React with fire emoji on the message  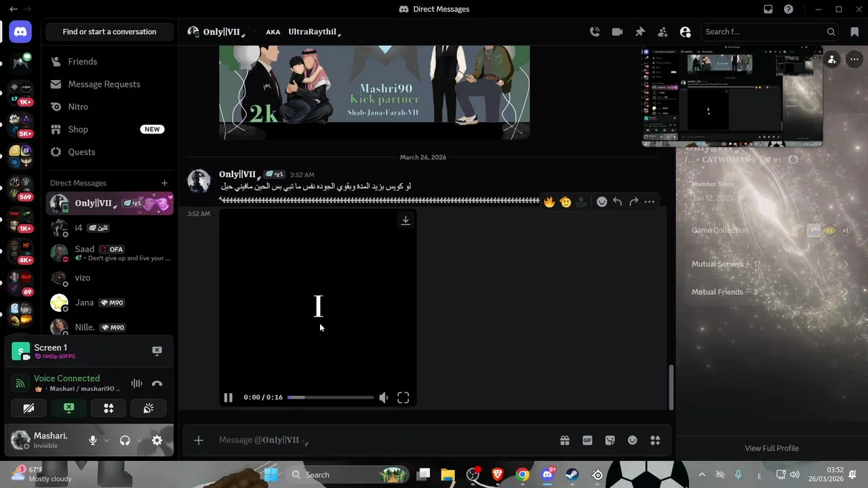(x=549, y=202)
